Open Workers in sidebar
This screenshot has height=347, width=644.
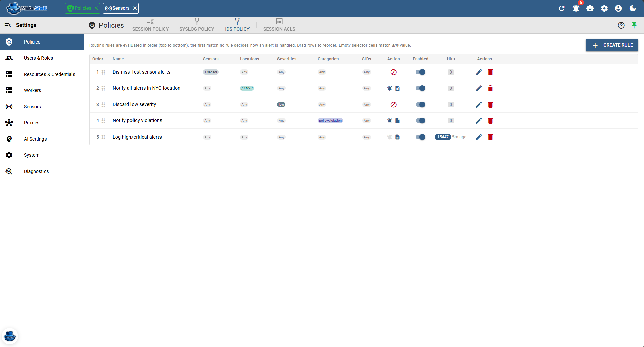point(42,90)
